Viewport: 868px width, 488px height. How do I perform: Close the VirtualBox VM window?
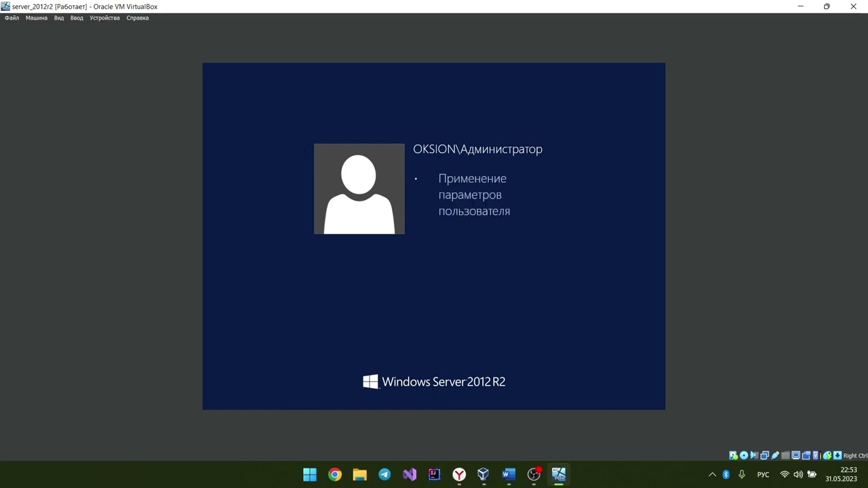[853, 6]
